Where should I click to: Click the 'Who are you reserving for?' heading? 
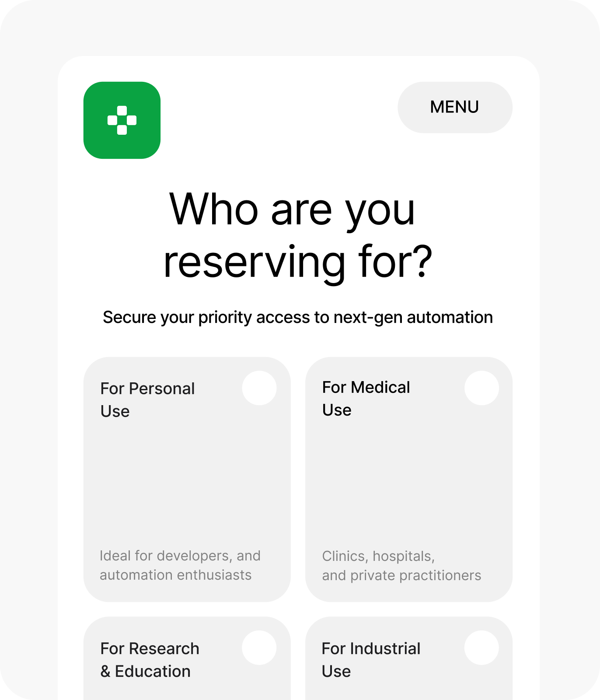point(298,235)
